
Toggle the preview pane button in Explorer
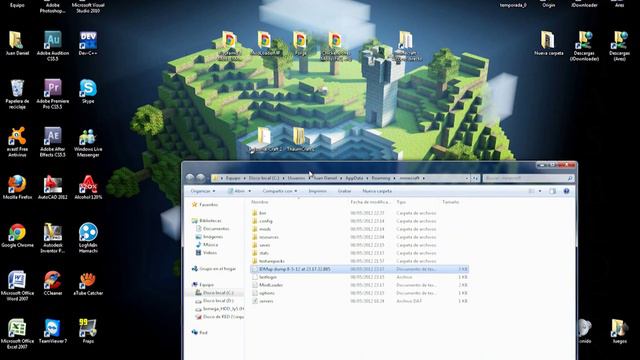(x=552, y=191)
